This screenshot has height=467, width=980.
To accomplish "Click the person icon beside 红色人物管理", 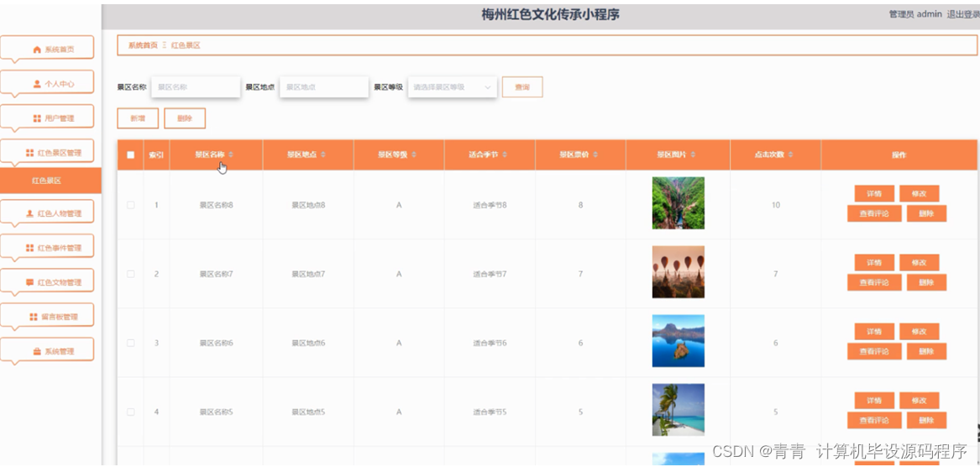I will pos(29,214).
